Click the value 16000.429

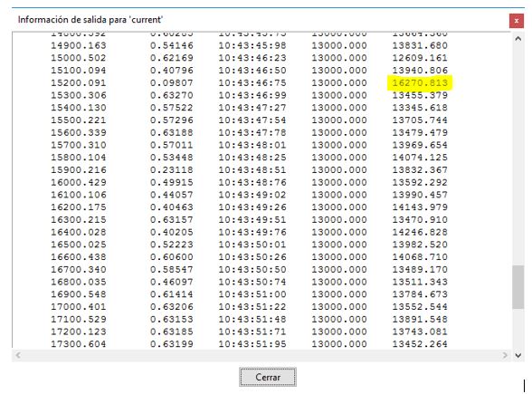(79, 182)
